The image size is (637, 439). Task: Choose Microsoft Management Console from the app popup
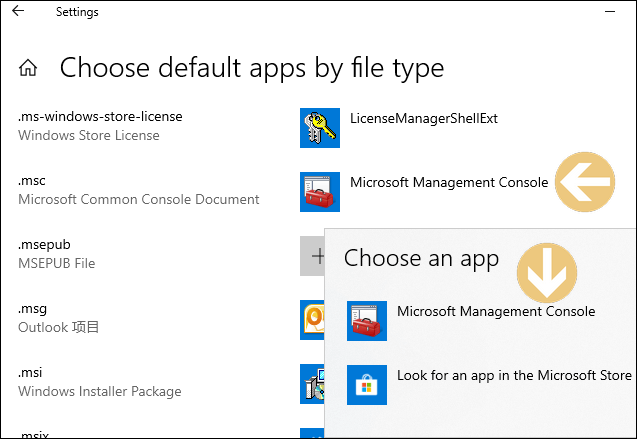(x=496, y=311)
